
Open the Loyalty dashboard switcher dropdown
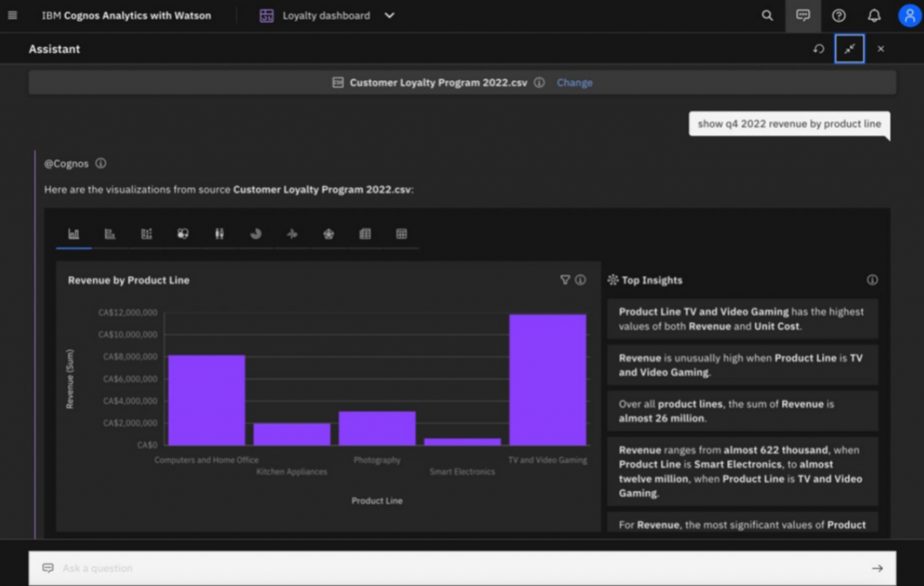pos(390,15)
